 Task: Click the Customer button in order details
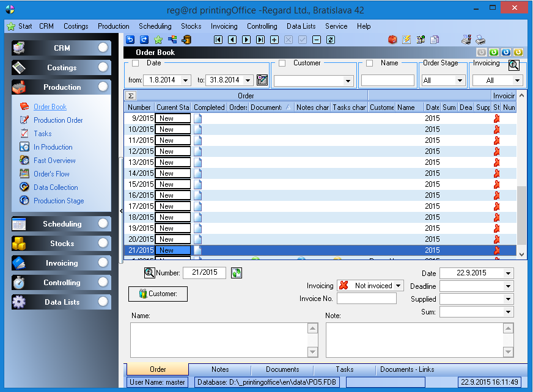[x=158, y=294]
